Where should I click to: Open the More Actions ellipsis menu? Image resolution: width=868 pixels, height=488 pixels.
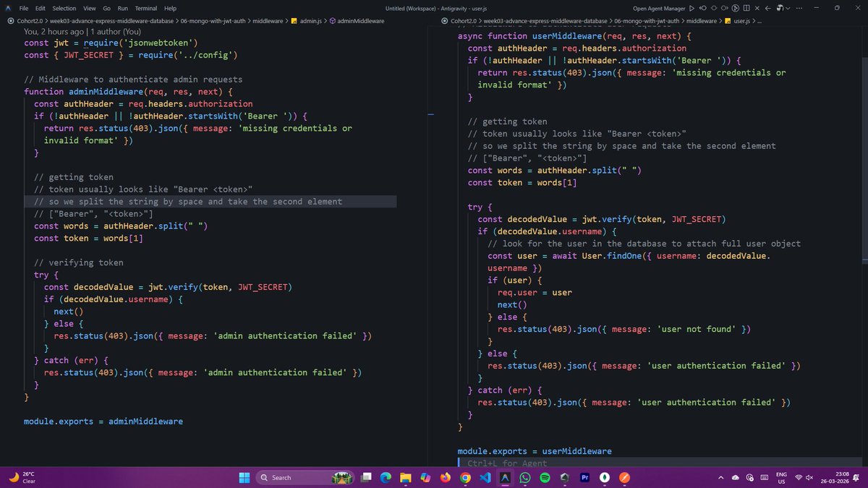[x=800, y=8]
